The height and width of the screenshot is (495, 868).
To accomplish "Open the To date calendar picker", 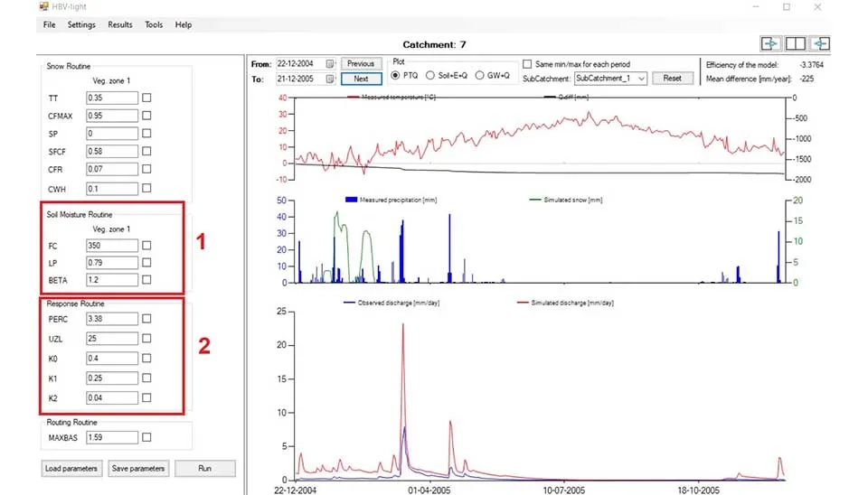I will (x=330, y=79).
